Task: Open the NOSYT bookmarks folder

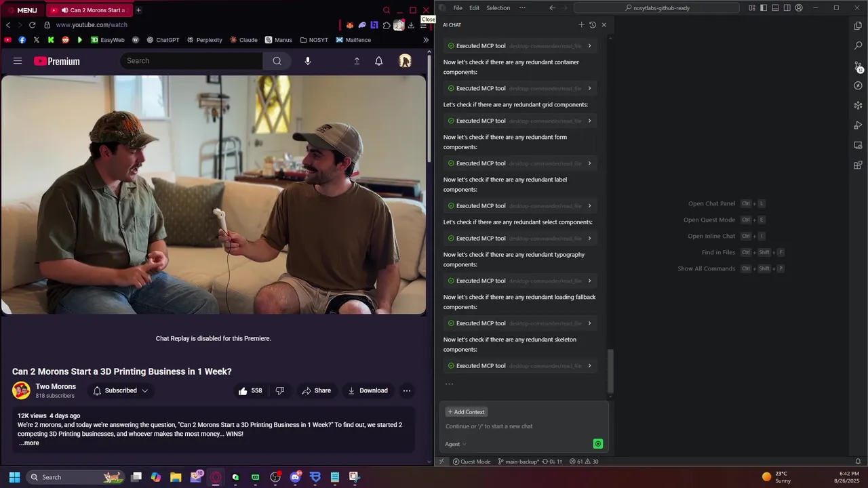Action: (x=314, y=40)
